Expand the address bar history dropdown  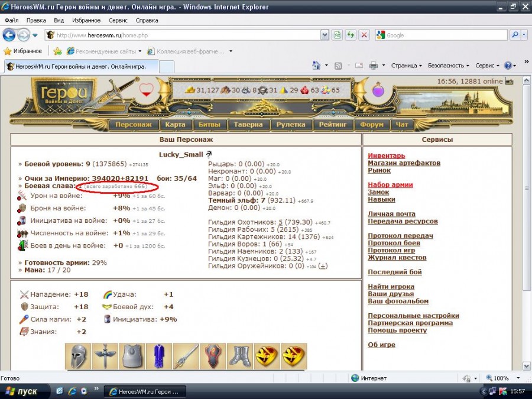[325, 35]
